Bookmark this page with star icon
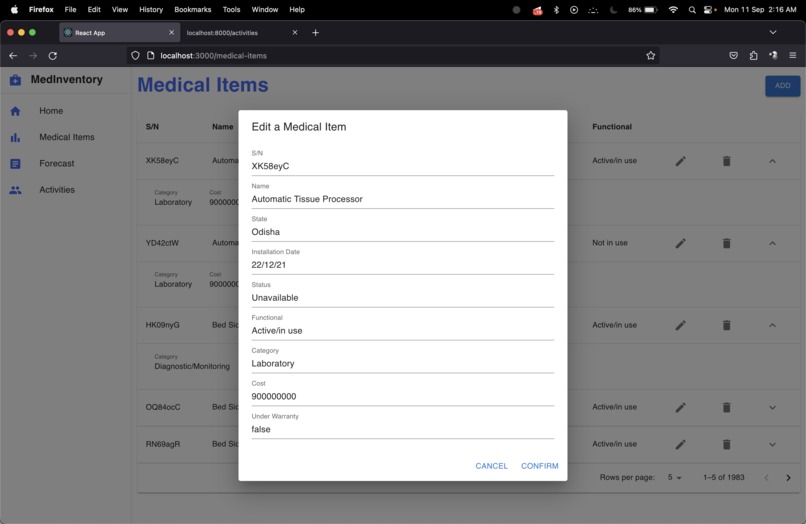The height and width of the screenshot is (524, 806). pos(651,56)
